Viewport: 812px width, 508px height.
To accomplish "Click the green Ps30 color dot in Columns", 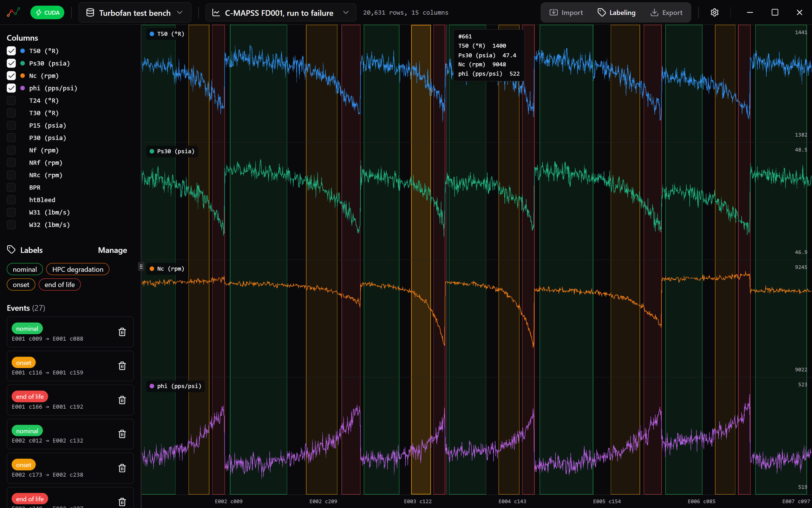I will (23, 63).
